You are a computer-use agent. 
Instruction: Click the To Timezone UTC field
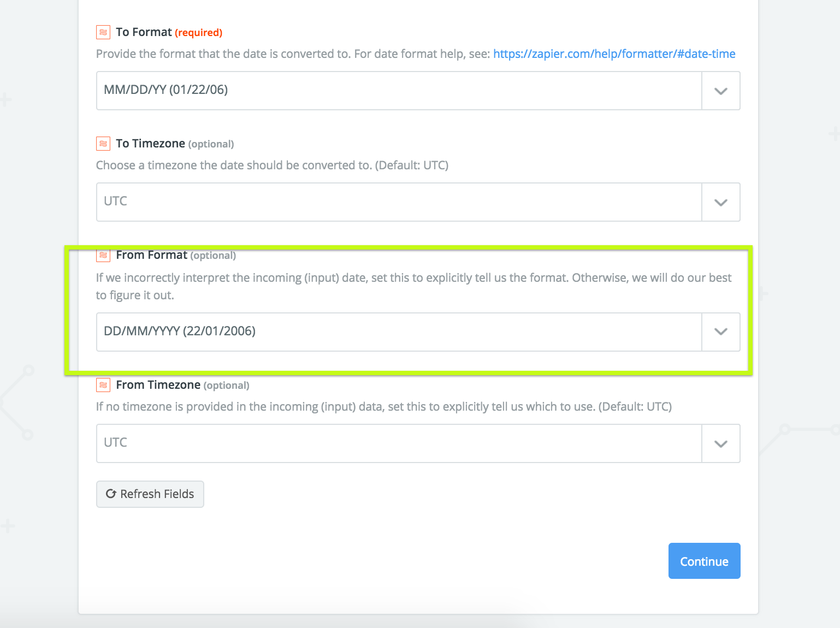(399, 202)
